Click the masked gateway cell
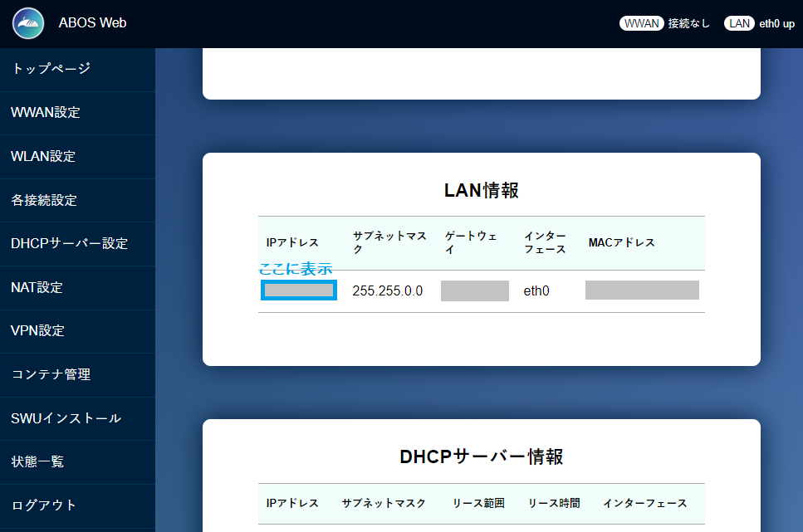The height and width of the screenshot is (532, 803). (475, 290)
